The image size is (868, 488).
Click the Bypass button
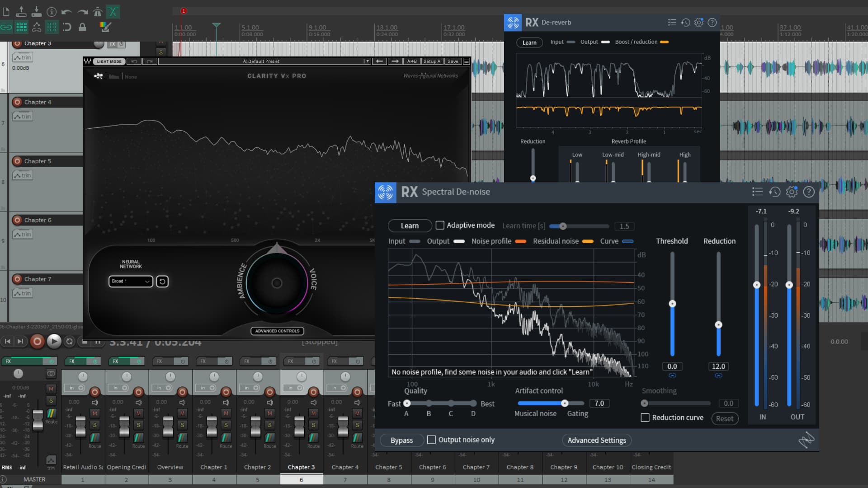point(401,440)
